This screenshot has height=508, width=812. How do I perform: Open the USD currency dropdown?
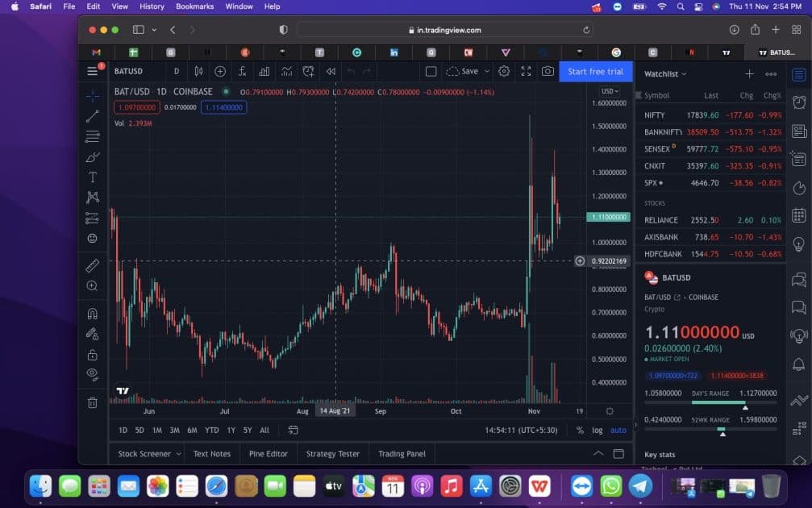click(x=610, y=91)
